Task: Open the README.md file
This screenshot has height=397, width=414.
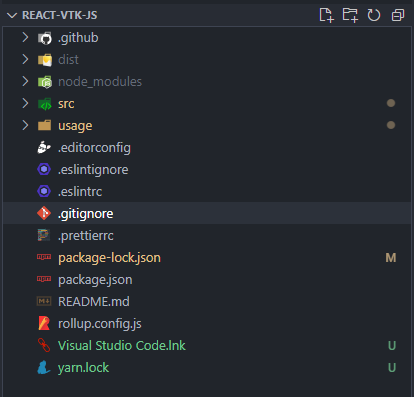Action: click(207, 301)
